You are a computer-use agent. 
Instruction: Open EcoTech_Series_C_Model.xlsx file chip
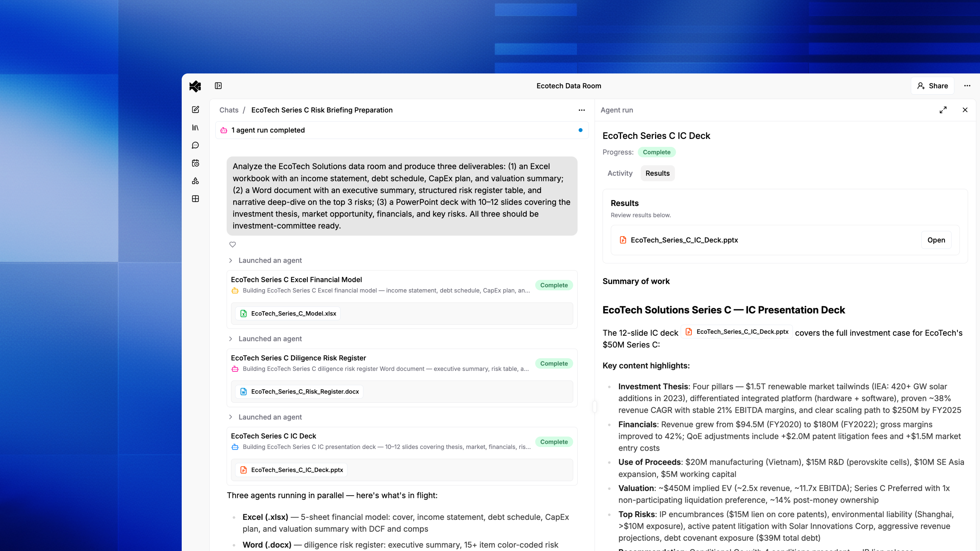[x=288, y=314]
